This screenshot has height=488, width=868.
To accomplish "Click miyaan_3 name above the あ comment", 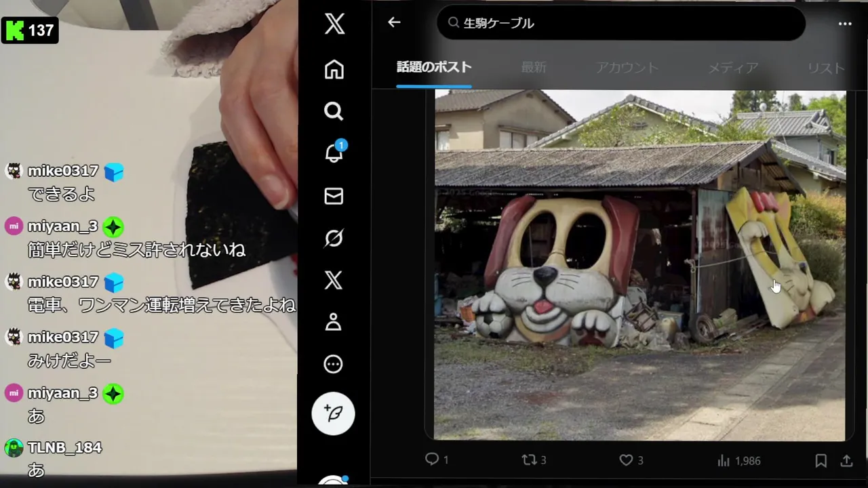I will [63, 393].
